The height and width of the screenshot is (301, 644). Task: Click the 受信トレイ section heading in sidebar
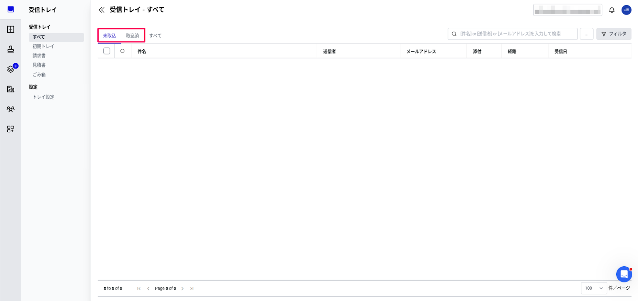[39, 27]
